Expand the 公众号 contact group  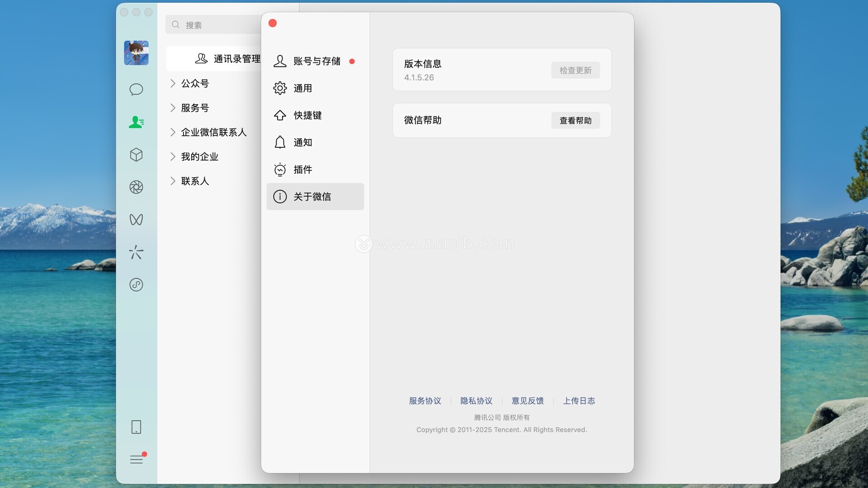point(194,84)
